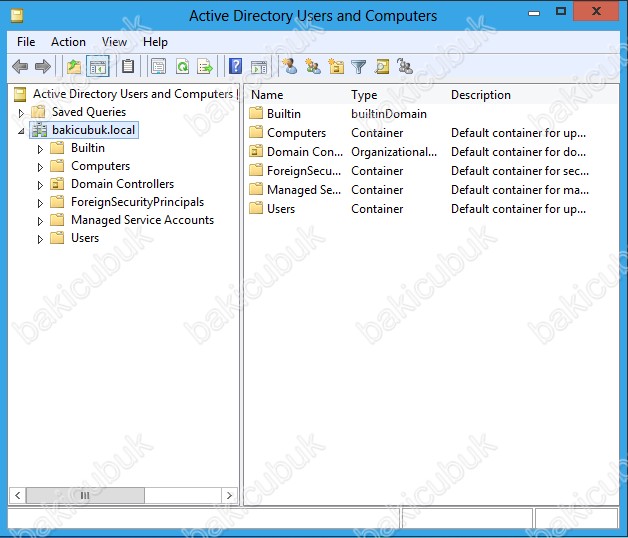Screen dimensions: 628x538
Task: Click the 'Default container for do...' description
Action: click(518, 152)
